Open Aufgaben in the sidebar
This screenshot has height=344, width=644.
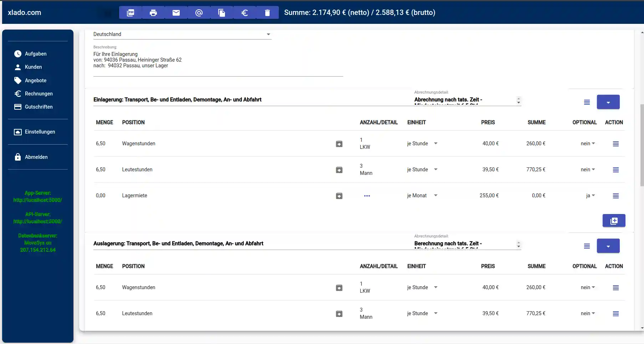tap(31, 54)
